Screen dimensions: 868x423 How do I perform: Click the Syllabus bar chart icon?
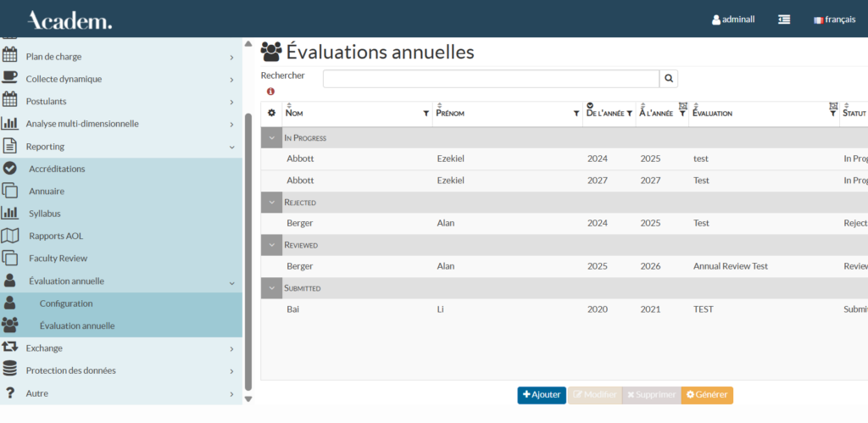click(10, 214)
